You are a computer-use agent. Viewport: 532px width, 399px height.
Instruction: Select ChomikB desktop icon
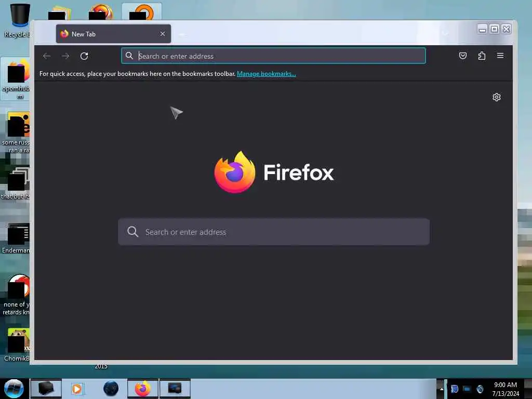[x=17, y=345]
